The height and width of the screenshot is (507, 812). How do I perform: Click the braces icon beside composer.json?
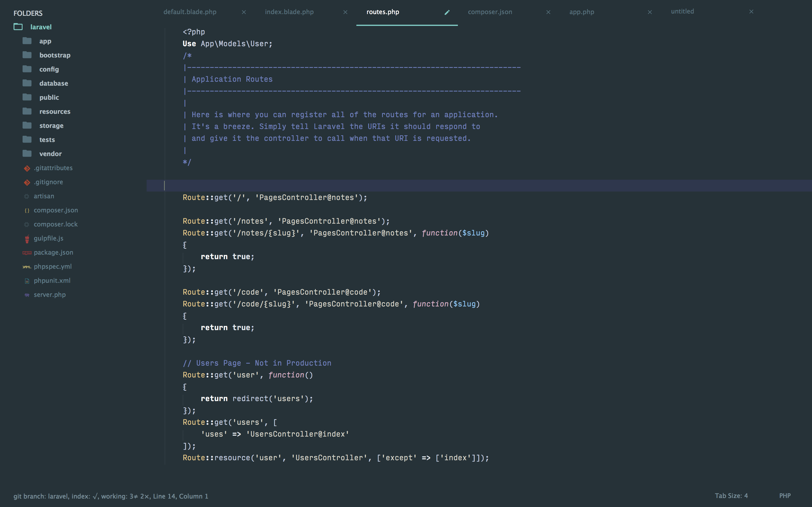[27, 210]
